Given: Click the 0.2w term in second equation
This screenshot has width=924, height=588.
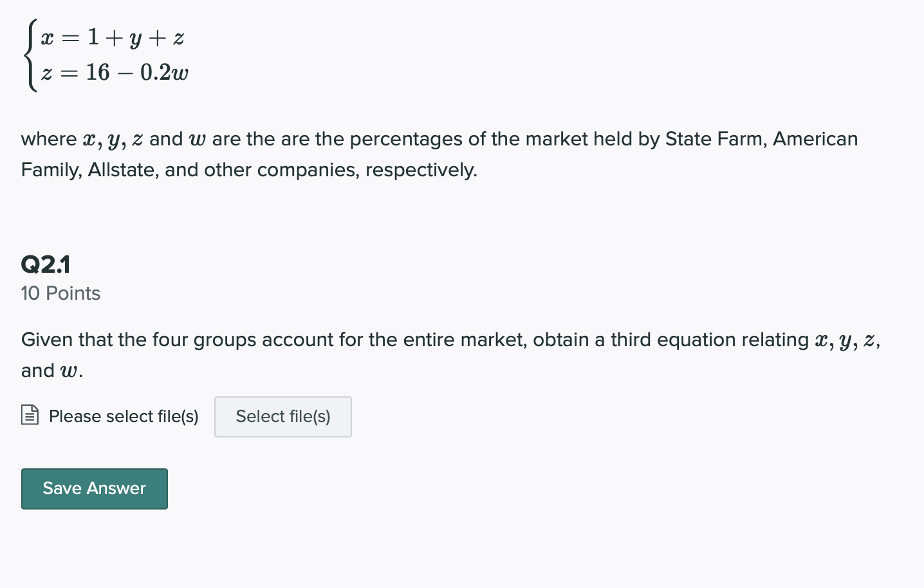Looking at the screenshot, I should (x=164, y=73).
